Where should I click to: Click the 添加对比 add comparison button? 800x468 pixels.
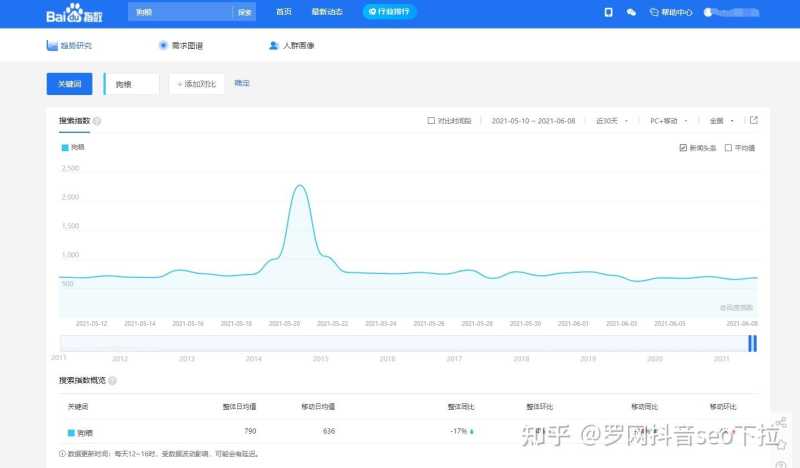(196, 84)
